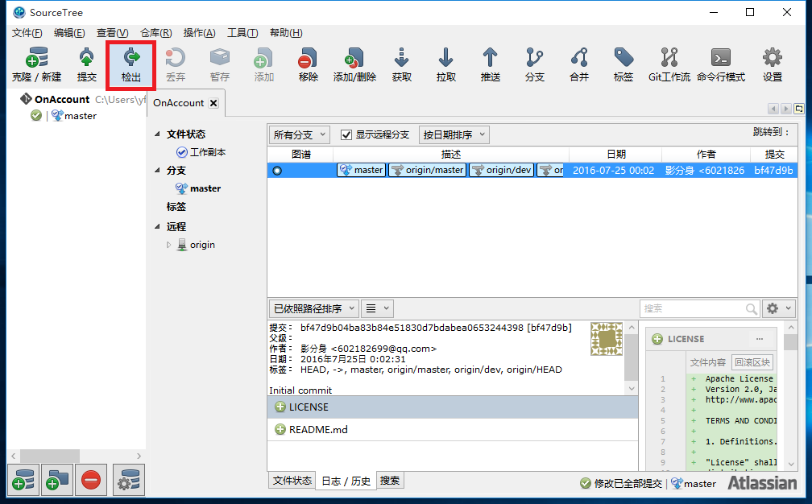Open the 文件(F) menu
The image size is (812, 504).
(x=27, y=32)
